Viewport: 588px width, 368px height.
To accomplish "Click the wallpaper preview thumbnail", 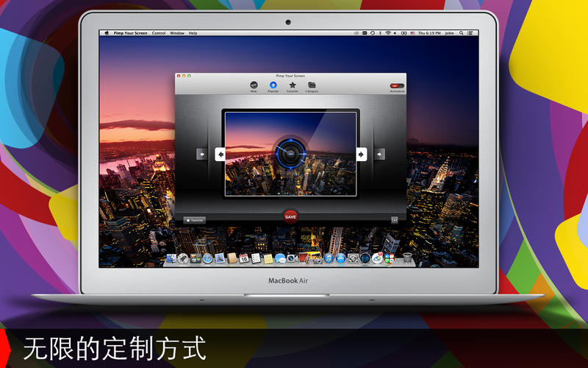I will (x=290, y=154).
